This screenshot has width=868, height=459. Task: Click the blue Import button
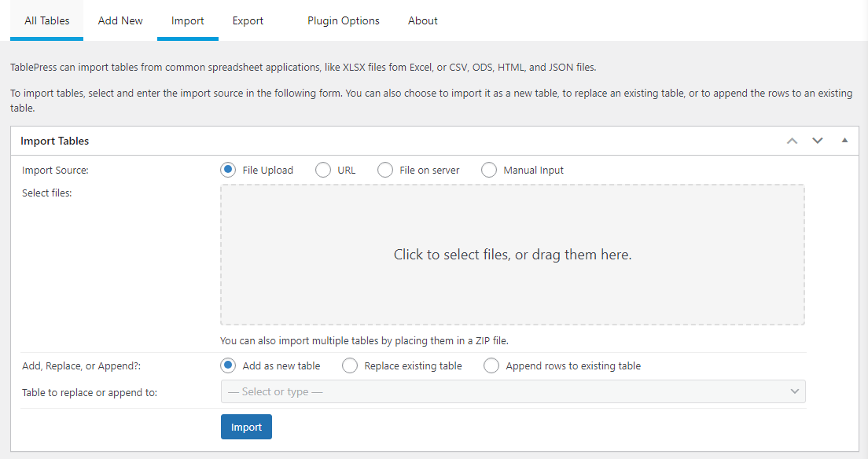click(x=246, y=427)
